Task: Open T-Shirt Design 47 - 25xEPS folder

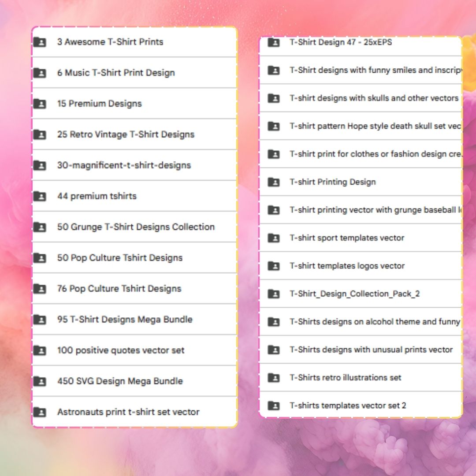Action: 341,42
